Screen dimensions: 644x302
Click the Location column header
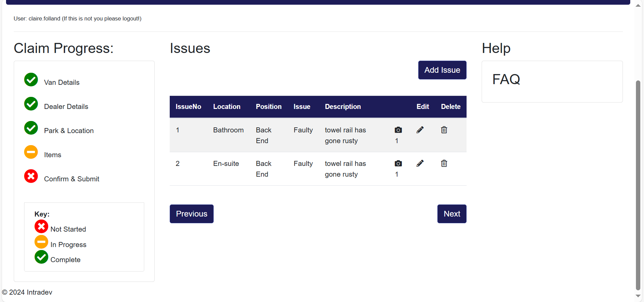pos(227,107)
